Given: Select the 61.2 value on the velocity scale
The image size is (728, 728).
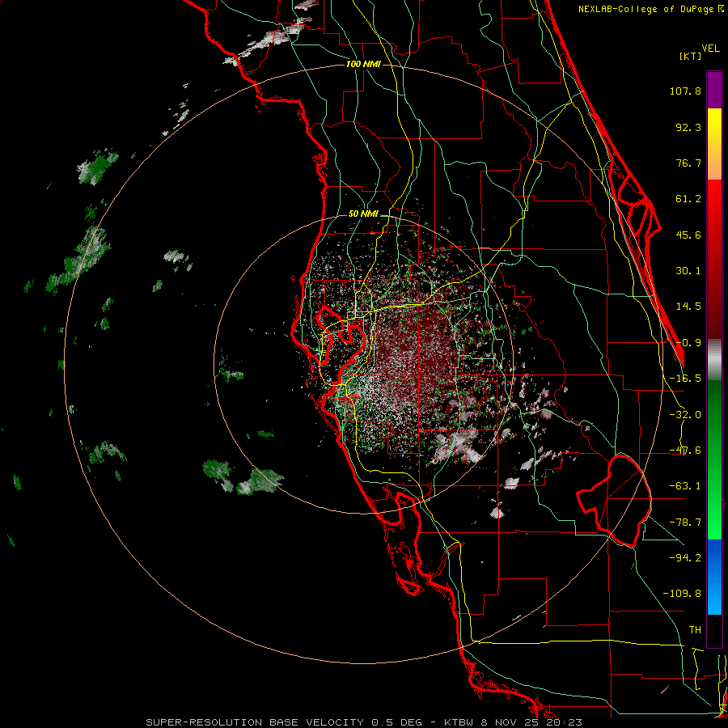Looking at the screenshot, I should click(x=688, y=199).
